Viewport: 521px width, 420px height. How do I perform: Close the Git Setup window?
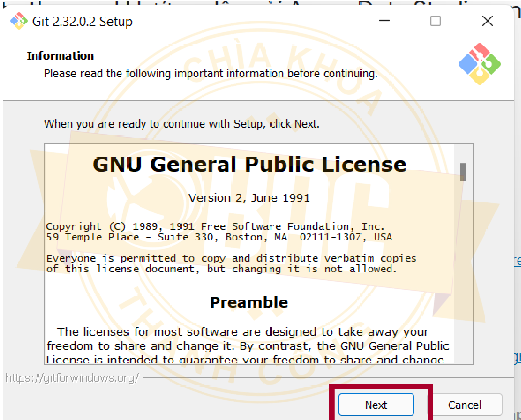click(x=487, y=21)
